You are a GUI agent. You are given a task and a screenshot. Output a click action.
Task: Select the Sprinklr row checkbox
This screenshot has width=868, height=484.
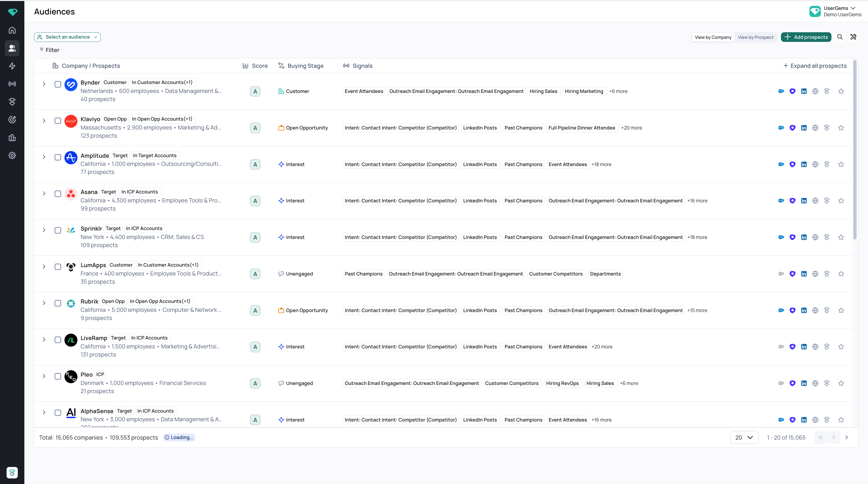[58, 230]
